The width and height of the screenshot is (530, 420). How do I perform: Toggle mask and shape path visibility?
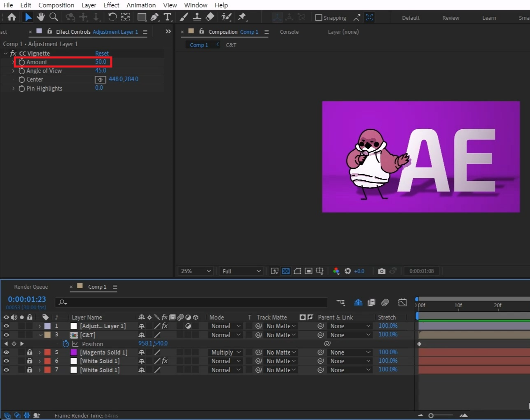tap(297, 271)
